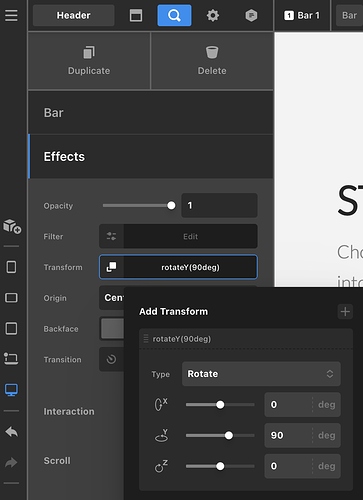
Task: Click the Z rotation value field
Action: pyautogui.click(x=289, y=466)
